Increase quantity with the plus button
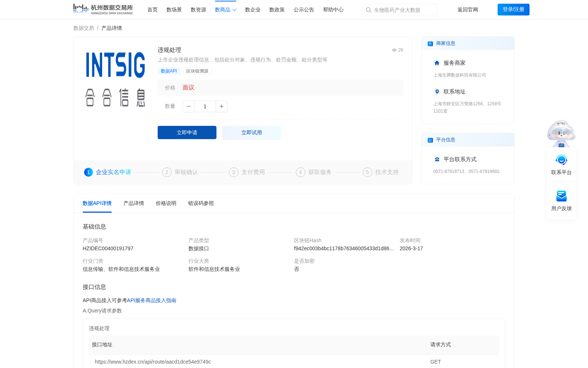Image resolution: width=588 pixels, height=368 pixels. click(x=222, y=106)
